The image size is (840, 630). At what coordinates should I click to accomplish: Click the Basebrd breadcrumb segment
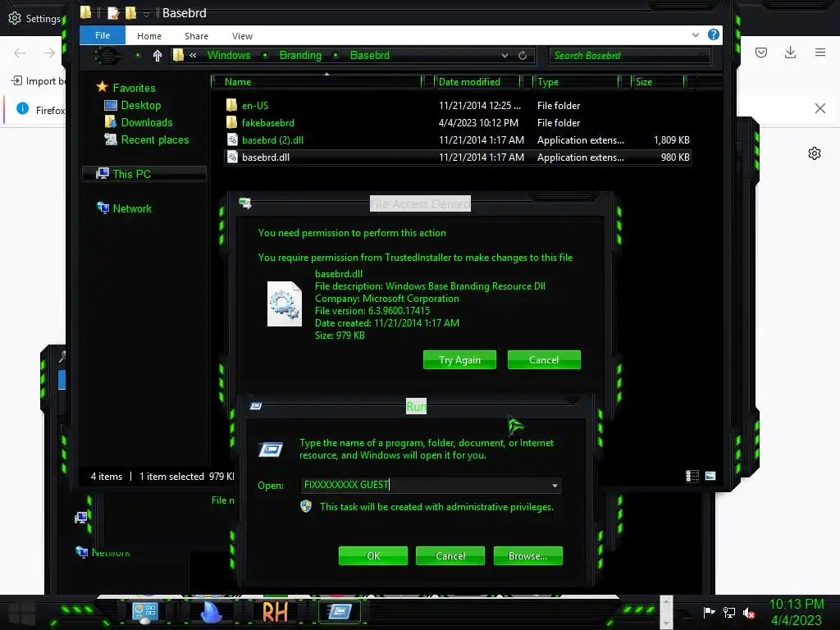[x=370, y=55]
